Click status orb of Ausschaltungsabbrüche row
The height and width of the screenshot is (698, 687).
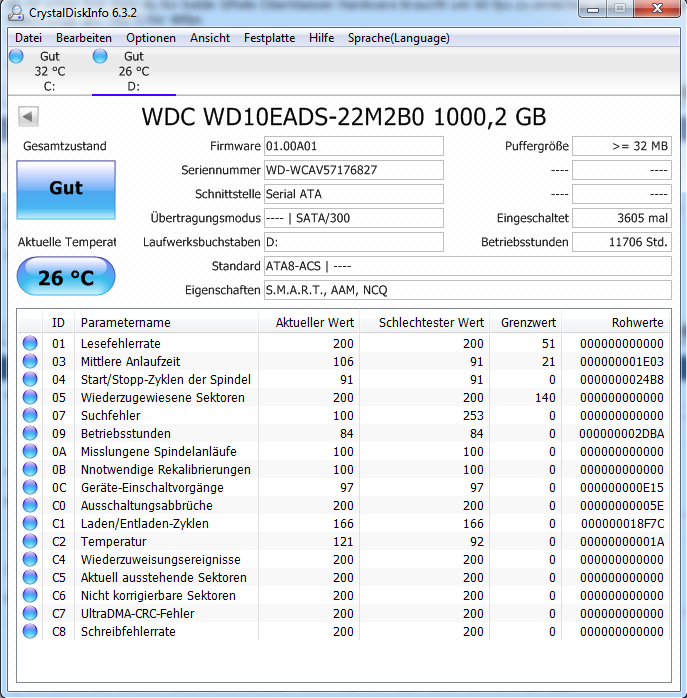pos(30,505)
